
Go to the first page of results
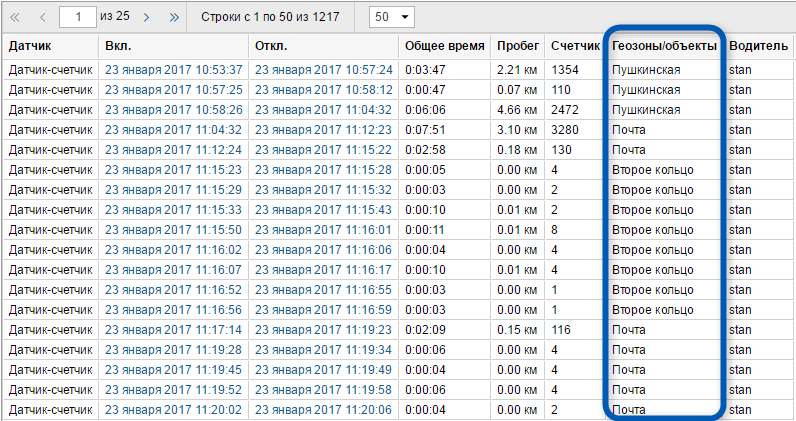pos(15,17)
